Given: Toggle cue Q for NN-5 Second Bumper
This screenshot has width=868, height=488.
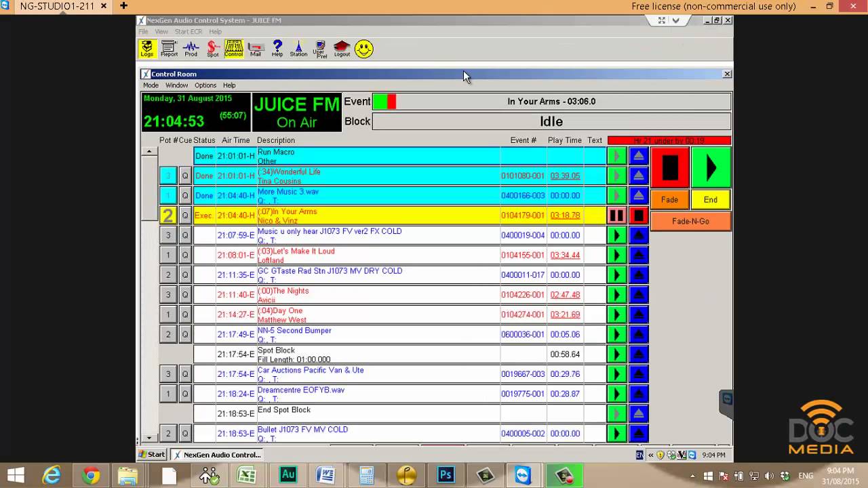Looking at the screenshot, I should (185, 334).
